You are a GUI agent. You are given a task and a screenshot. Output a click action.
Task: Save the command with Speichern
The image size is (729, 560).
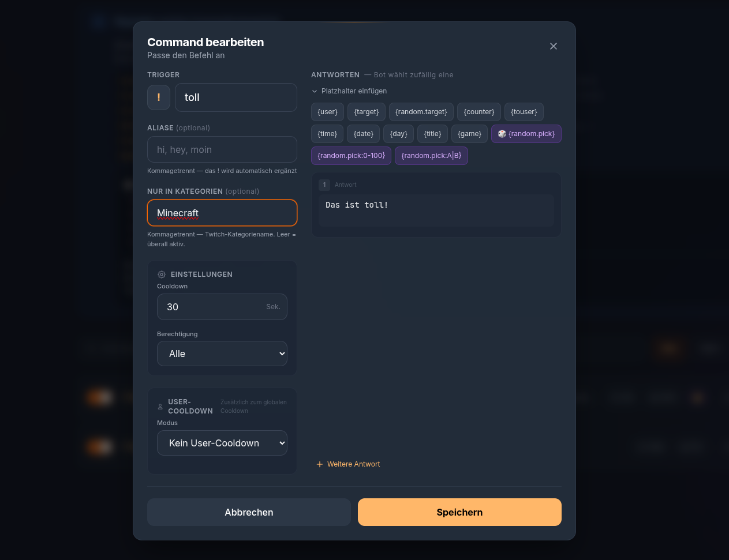coord(459,512)
